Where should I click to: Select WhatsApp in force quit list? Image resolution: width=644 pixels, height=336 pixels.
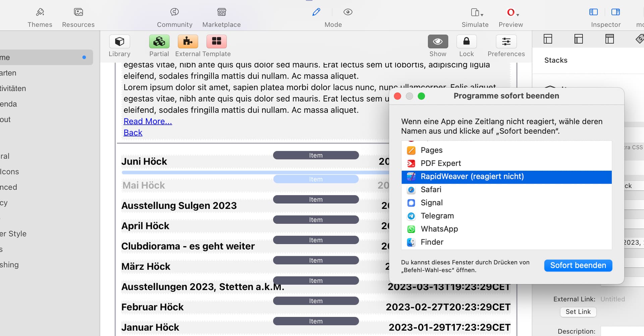click(506, 229)
